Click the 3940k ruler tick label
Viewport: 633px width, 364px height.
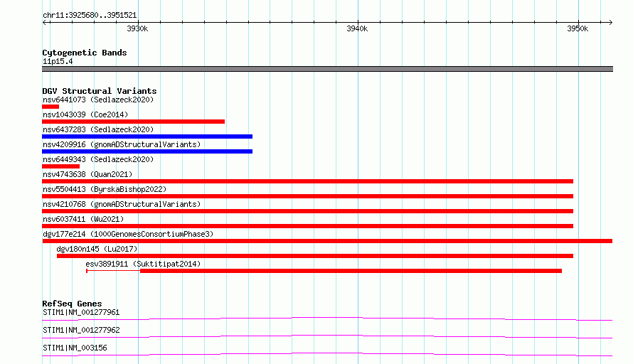[357, 28]
